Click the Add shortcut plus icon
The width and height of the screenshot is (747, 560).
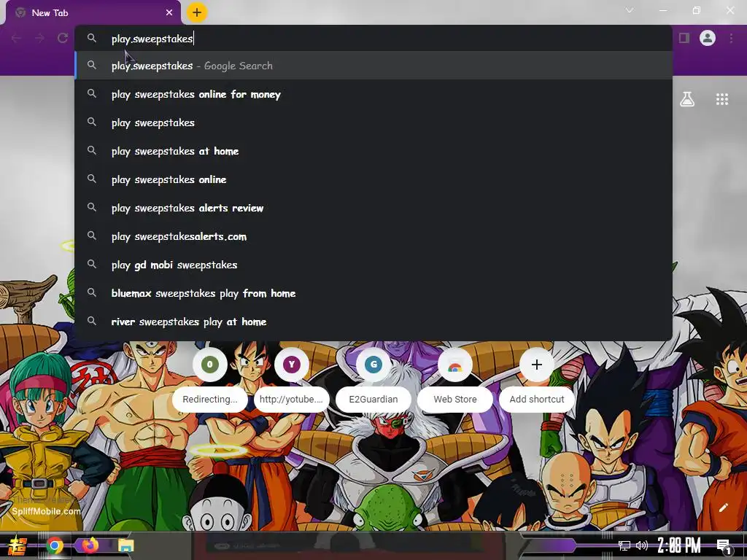click(x=537, y=365)
